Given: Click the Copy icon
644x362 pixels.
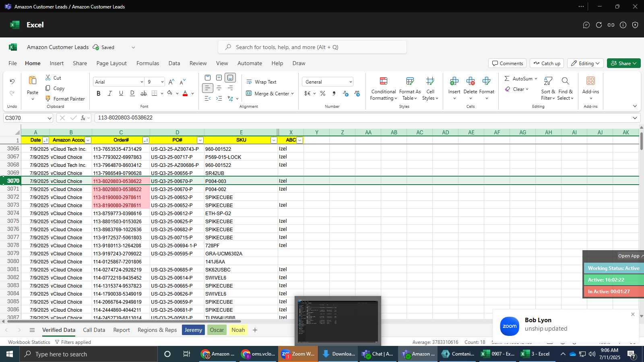Looking at the screenshot, I should tap(48, 88).
